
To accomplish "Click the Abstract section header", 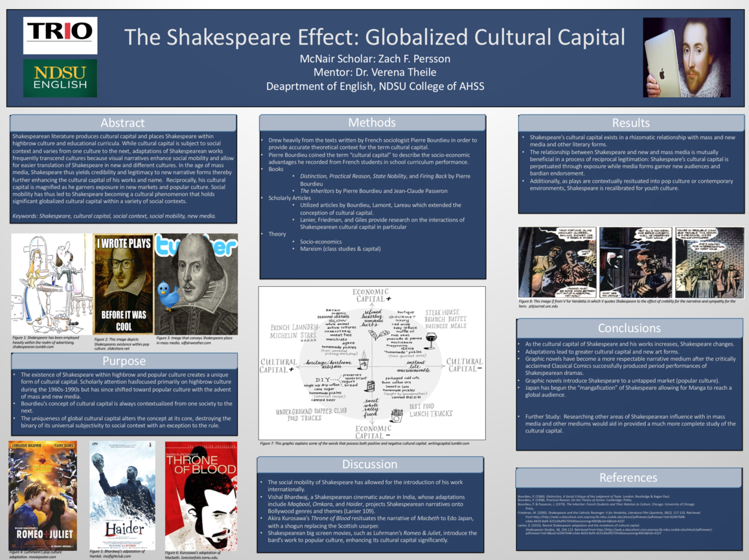I will pyautogui.click(x=123, y=122).
